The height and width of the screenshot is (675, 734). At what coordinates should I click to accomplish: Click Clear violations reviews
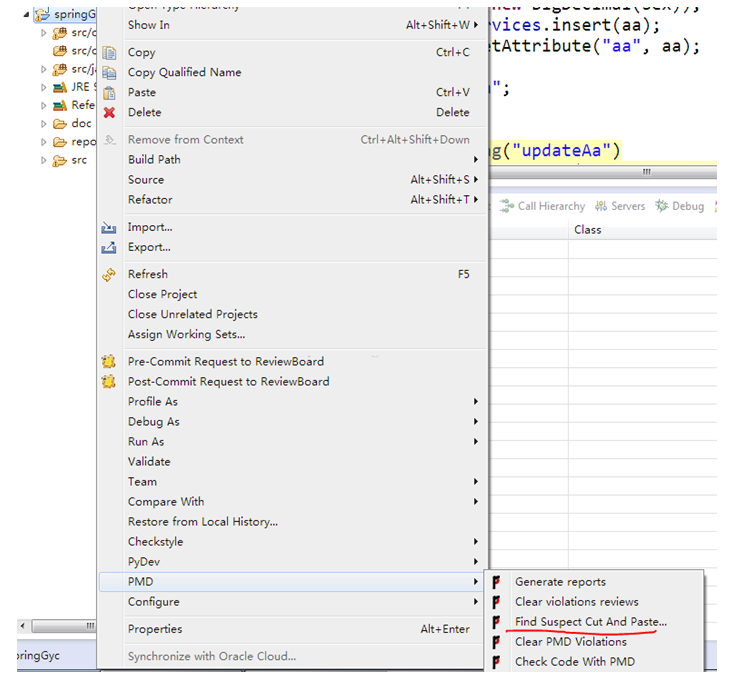click(x=594, y=602)
